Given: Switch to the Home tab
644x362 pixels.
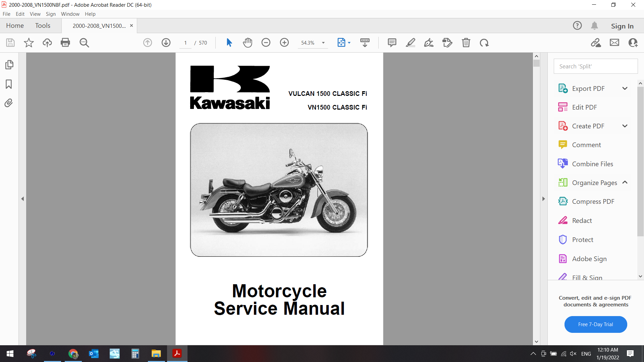Looking at the screenshot, I should click(15, 25).
